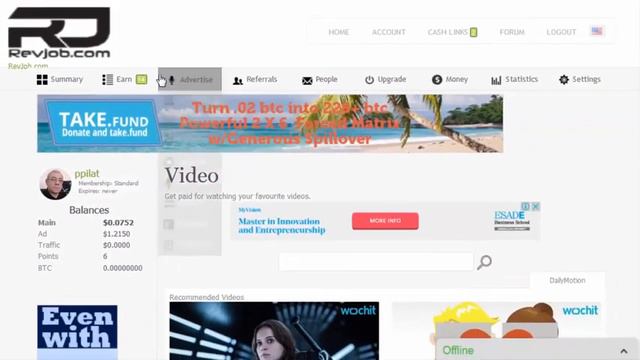Click the Upgrade power icon

click(369, 80)
